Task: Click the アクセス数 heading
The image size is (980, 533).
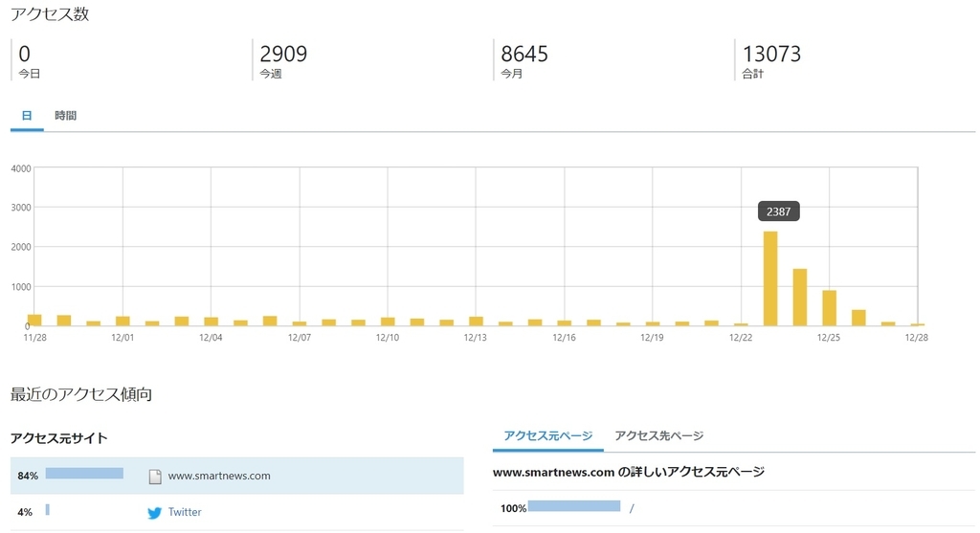Action: (50, 13)
